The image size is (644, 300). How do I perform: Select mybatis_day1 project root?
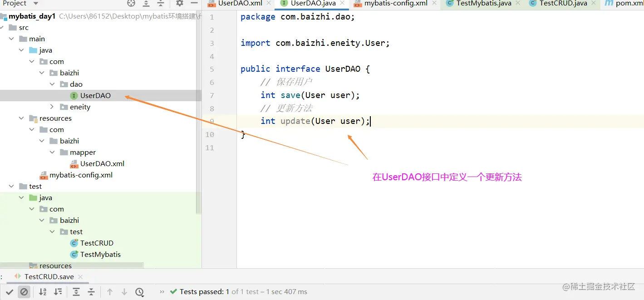(x=32, y=16)
